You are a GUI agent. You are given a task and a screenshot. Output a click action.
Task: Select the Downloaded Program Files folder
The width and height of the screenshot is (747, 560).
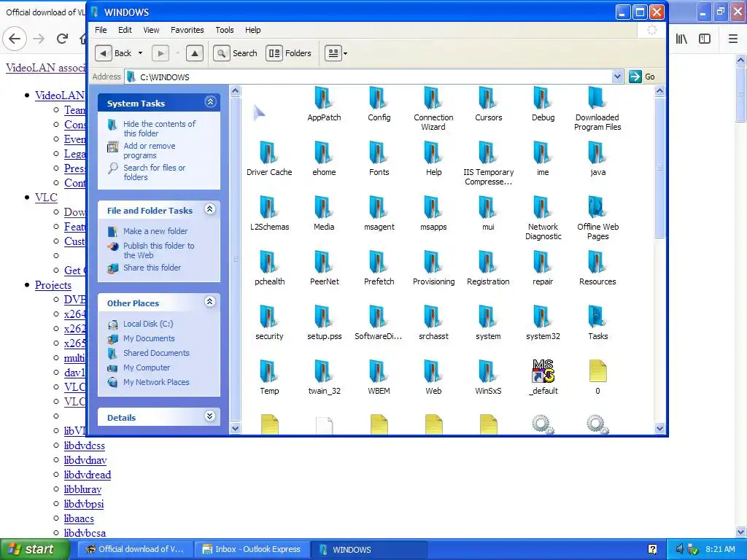[597, 109]
